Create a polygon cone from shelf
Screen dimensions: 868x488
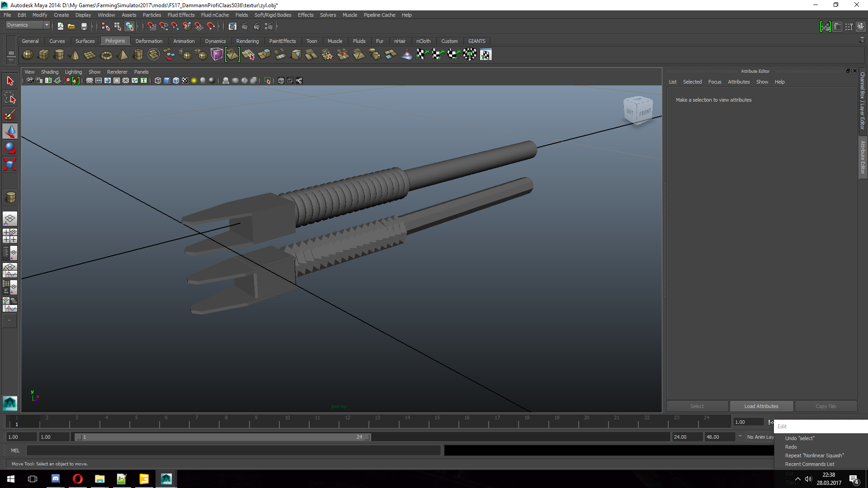(75, 55)
